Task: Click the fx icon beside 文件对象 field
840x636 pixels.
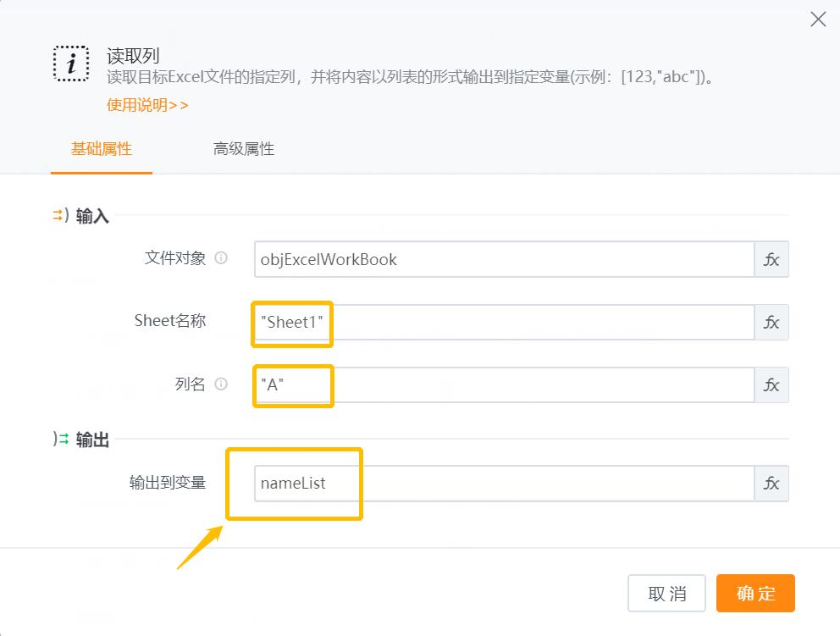Action: coord(771,259)
